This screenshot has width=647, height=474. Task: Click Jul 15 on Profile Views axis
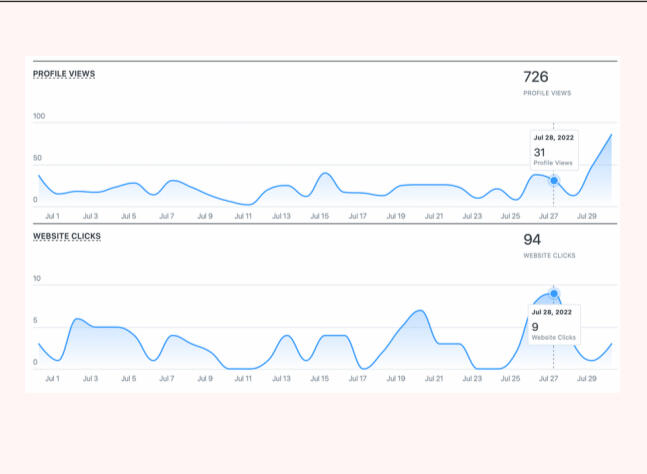(320, 216)
